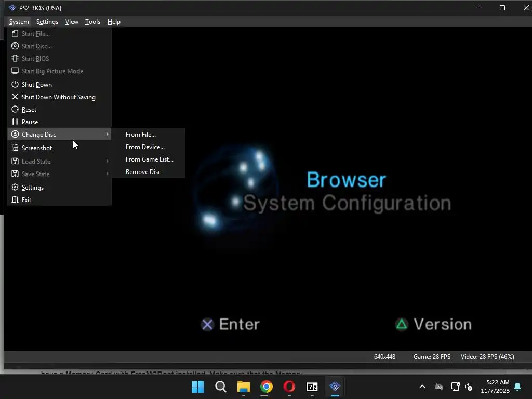
Task: Click the Screenshot capture icon
Action: [15, 148]
